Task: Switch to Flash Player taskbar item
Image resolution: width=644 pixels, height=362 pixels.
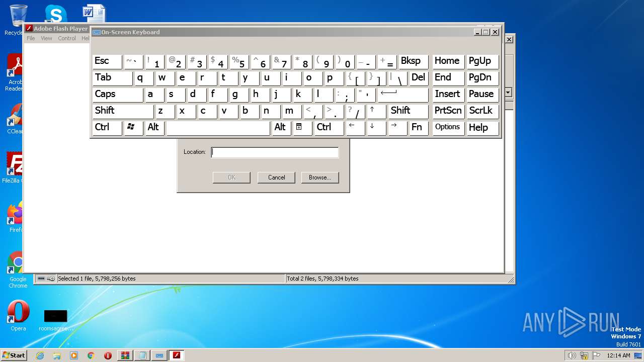Action: click(x=177, y=355)
